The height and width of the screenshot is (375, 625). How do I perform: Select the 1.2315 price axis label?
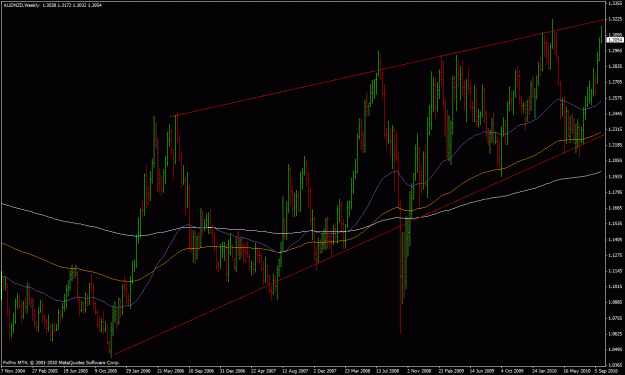[x=615, y=129]
